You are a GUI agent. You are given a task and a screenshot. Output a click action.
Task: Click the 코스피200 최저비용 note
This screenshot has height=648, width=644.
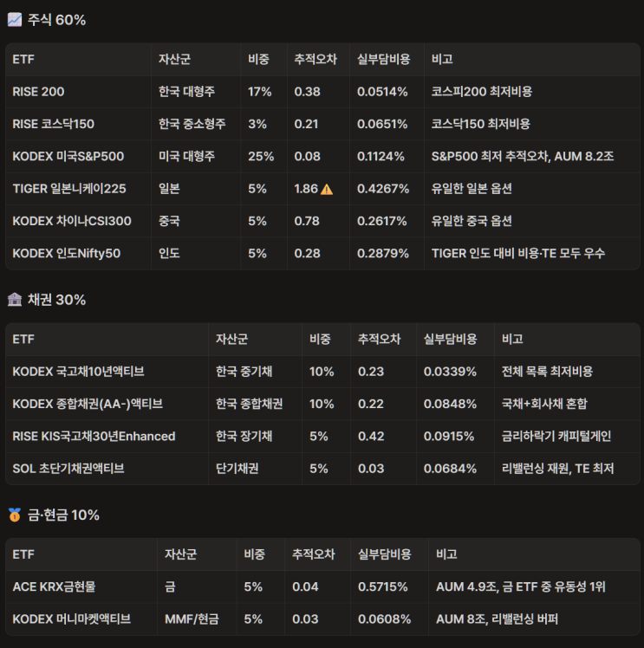coord(482,92)
